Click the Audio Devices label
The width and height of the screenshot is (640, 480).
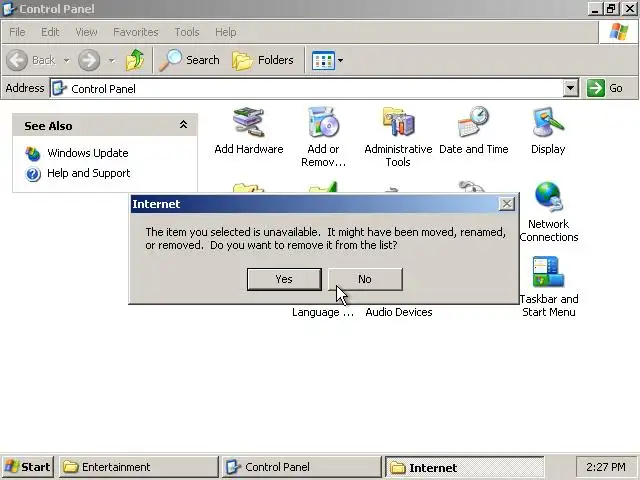[x=399, y=312]
